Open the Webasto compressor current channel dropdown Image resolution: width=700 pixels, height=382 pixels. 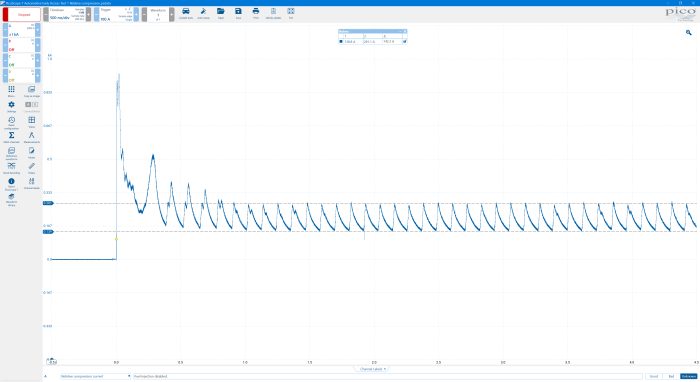[96, 376]
